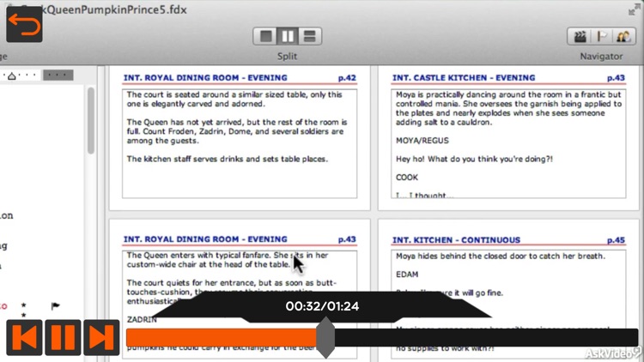Click the 'Hey ho! What do you think' dialogue
This screenshot has height=362, width=644.
[474, 160]
